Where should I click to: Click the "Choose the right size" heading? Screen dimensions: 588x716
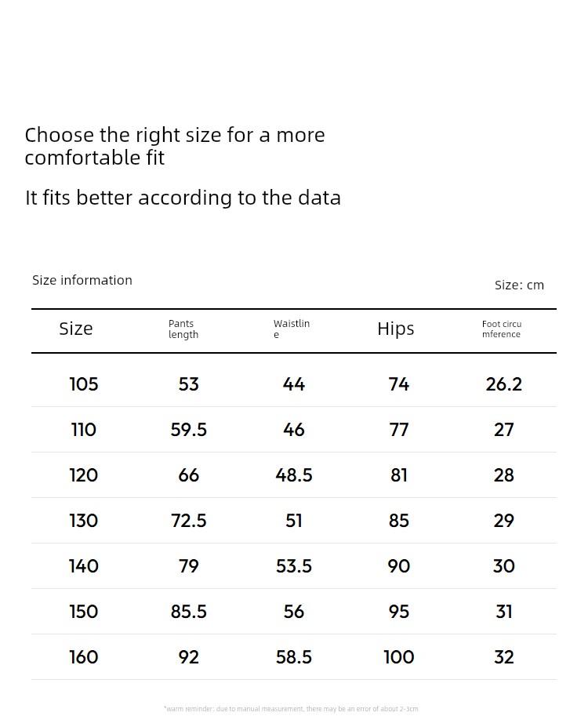(x=175, y=146)
